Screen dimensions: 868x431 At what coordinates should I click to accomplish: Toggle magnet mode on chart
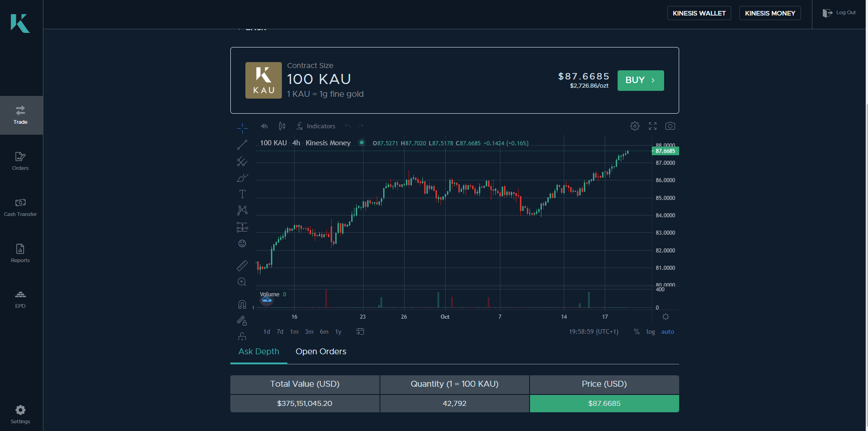(x=242, y=304)
